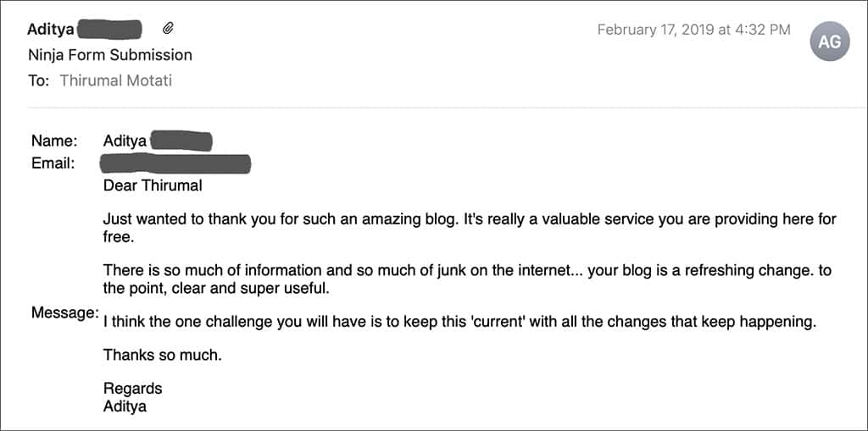Click the word "Regards"
Screen dimensions: 868x431
[133, 389]
